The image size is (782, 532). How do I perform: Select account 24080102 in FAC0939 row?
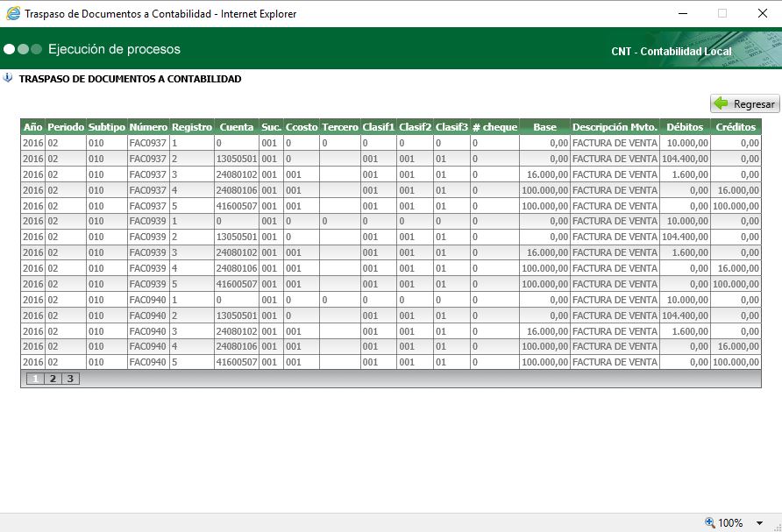[237, 252]
